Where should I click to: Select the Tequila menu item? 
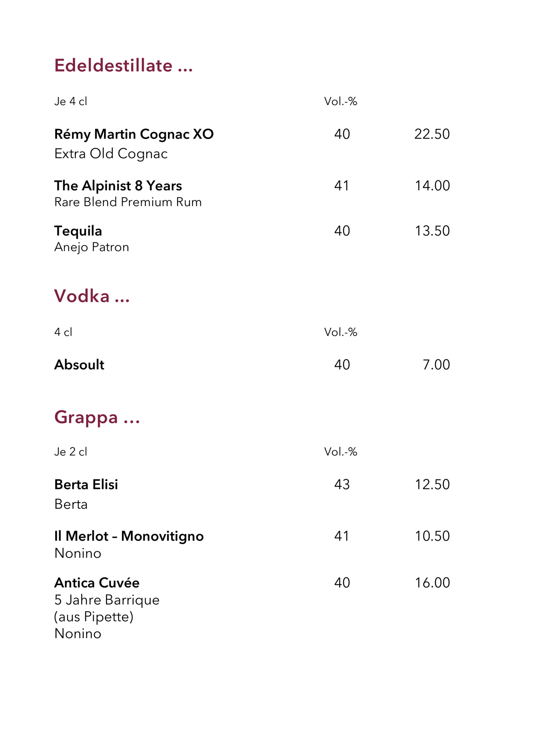click(78, 231)
